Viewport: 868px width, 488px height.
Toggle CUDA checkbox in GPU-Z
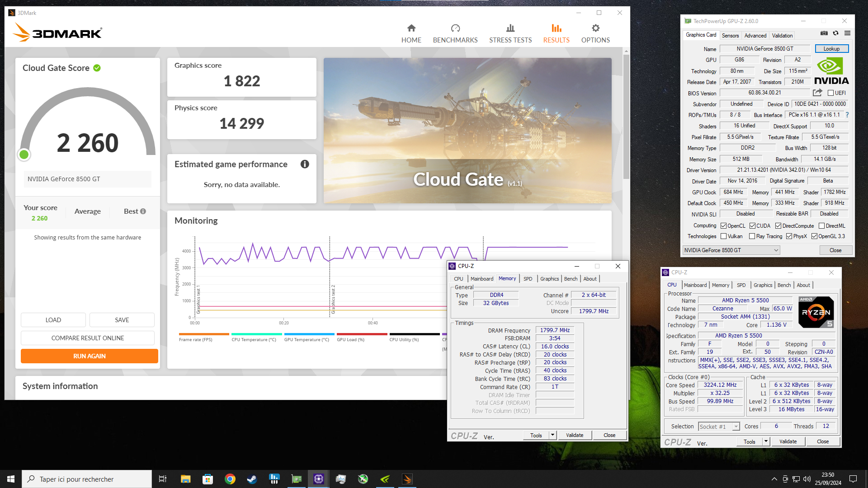pos(752,226)
